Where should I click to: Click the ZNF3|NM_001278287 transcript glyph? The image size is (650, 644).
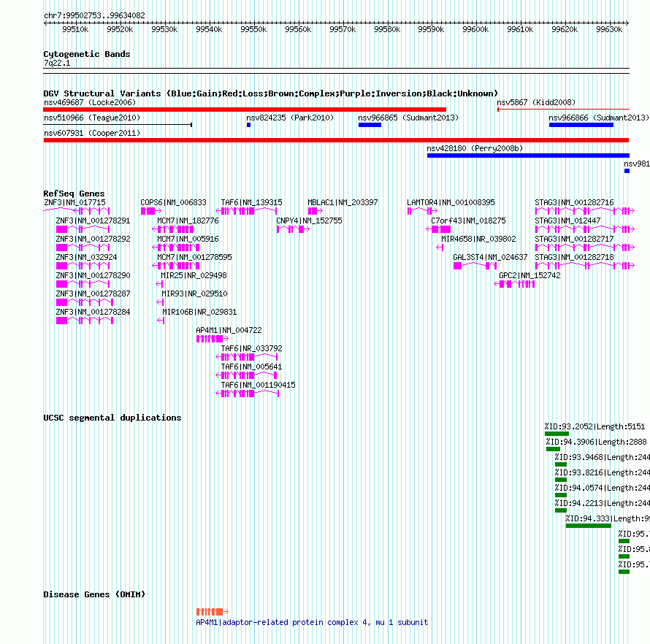click(85, 302)
